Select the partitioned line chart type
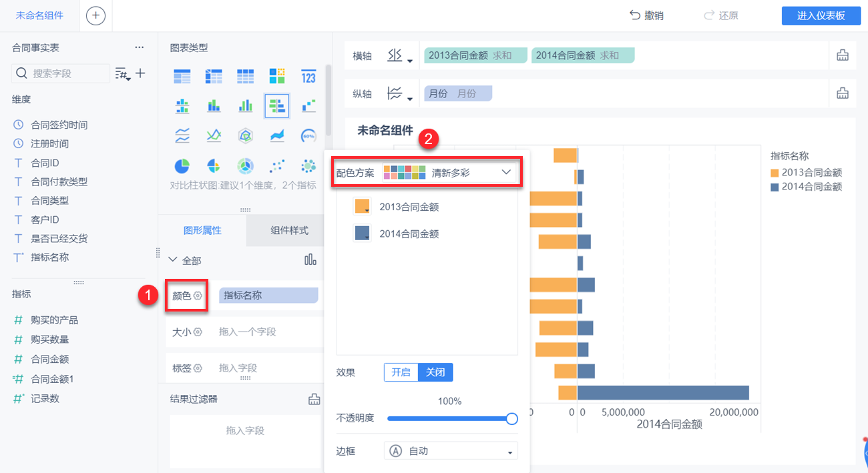 [x=182, y=135]
